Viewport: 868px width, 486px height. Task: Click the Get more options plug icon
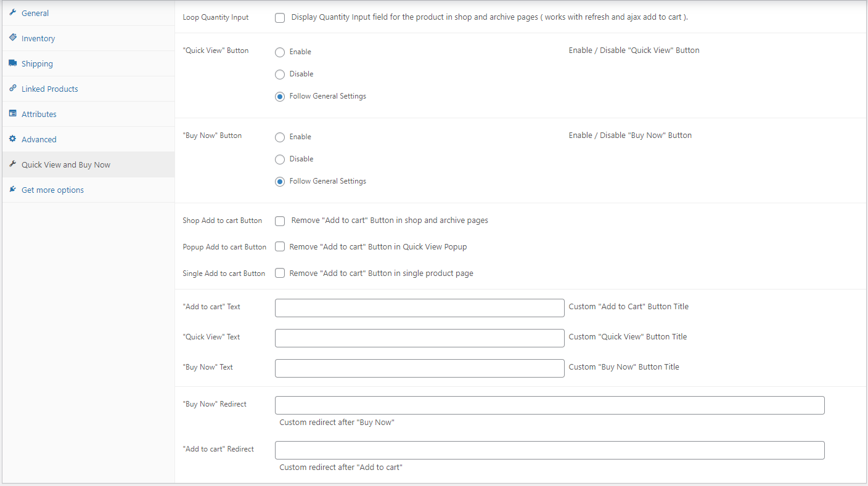click(12, 189)
